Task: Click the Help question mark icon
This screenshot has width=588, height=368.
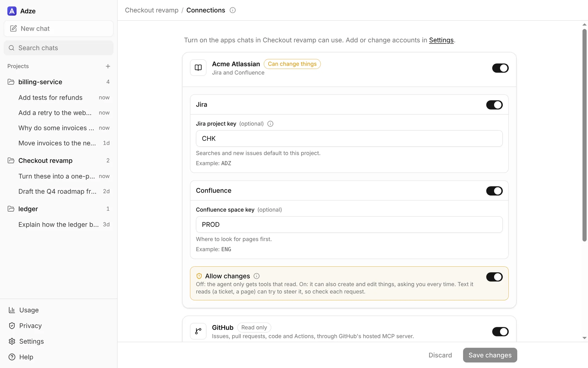Action: (12, 357)
